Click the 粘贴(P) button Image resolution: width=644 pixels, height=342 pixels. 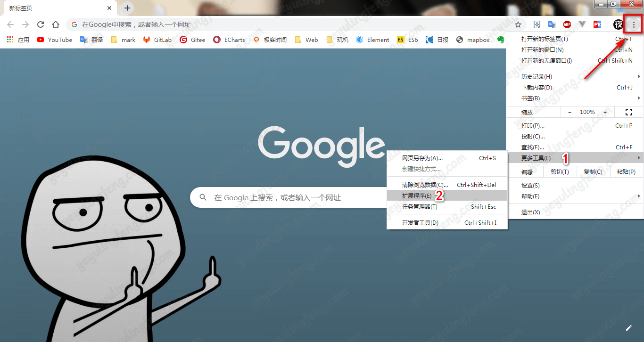click(x=626, y=172)
